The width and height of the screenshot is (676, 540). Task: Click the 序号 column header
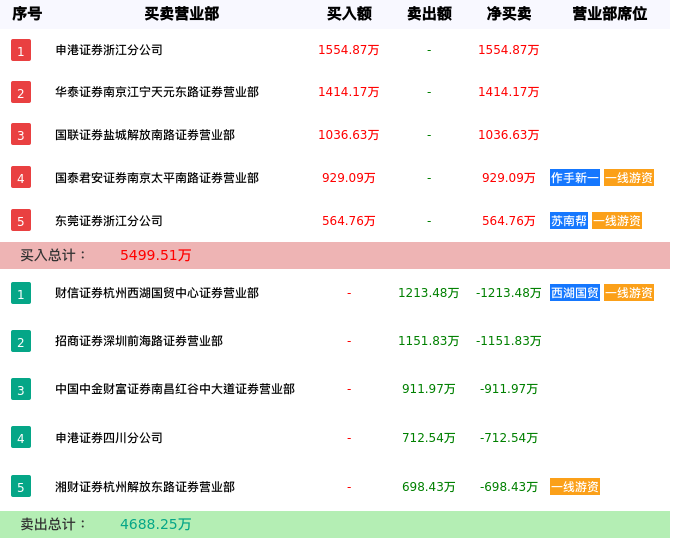(x=27, y=14)
